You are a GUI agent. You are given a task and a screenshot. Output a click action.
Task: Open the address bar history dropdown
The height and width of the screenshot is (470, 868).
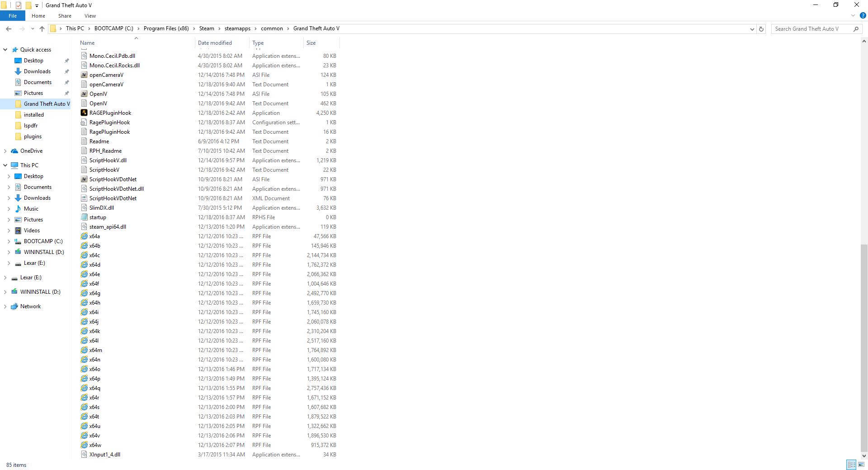click(x=752, y=29)
